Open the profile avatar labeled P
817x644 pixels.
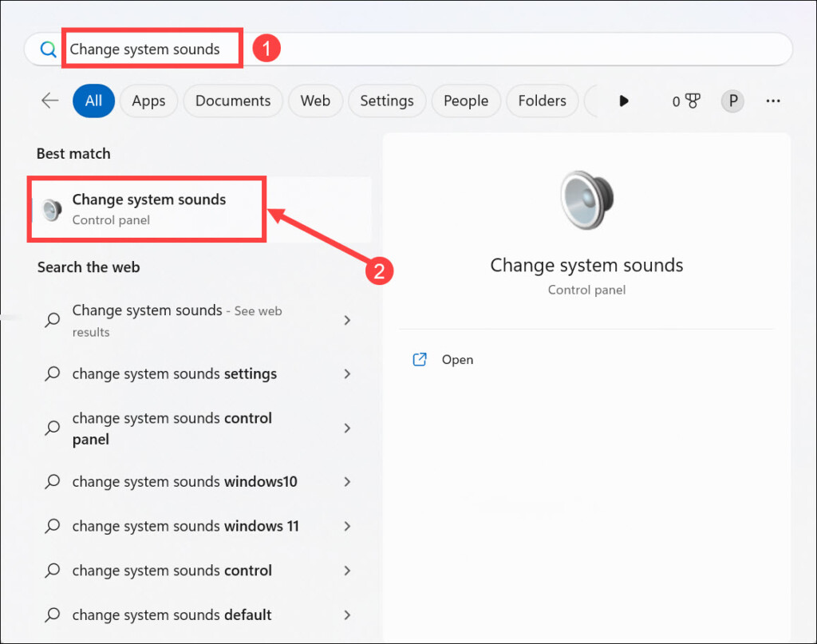pos(732,101)
